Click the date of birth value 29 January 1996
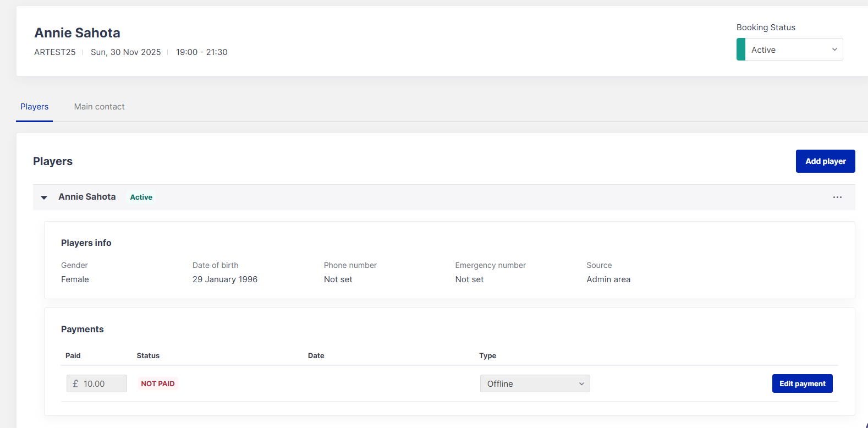This screenshot has width=868, height=428. coord(224,279)
